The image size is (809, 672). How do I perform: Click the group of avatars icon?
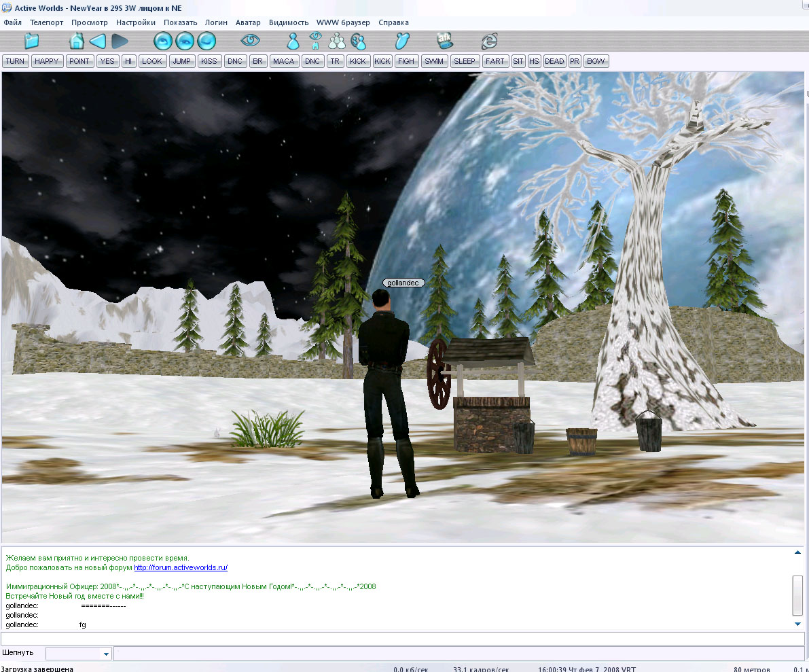coord(337,41)
